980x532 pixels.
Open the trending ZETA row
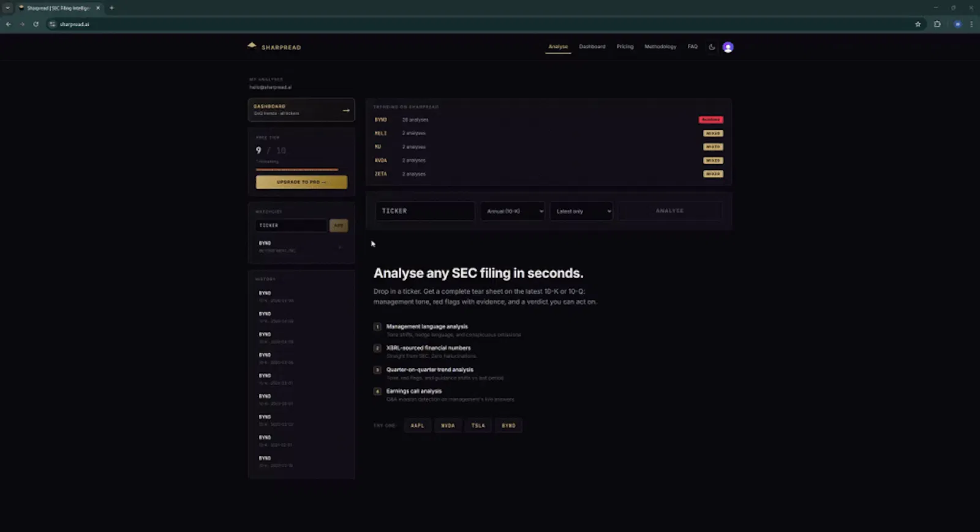548,174
